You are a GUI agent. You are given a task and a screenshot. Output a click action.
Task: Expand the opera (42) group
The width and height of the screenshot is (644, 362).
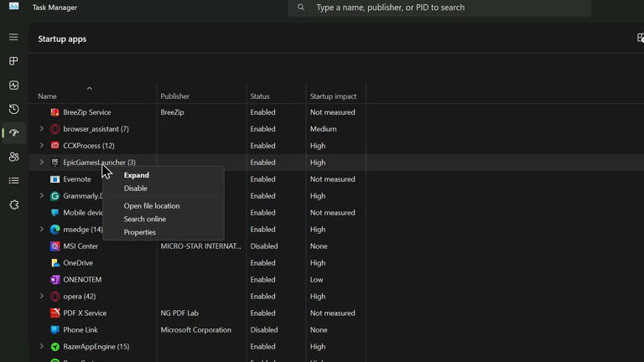click(42, 297)
